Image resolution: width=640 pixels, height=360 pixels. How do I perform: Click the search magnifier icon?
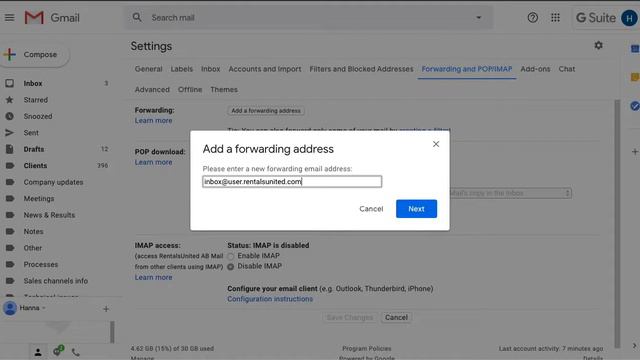point(137,18)
